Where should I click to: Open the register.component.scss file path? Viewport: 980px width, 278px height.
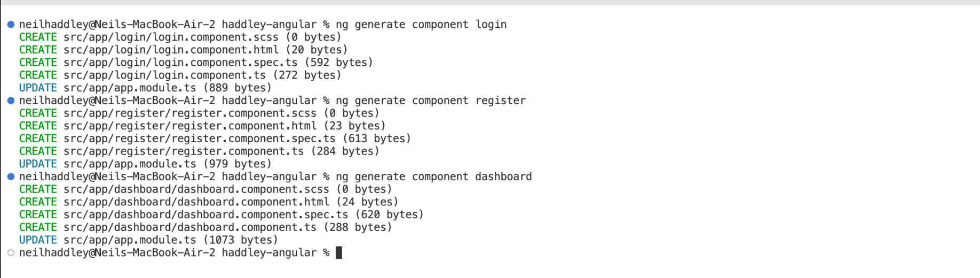190,113
